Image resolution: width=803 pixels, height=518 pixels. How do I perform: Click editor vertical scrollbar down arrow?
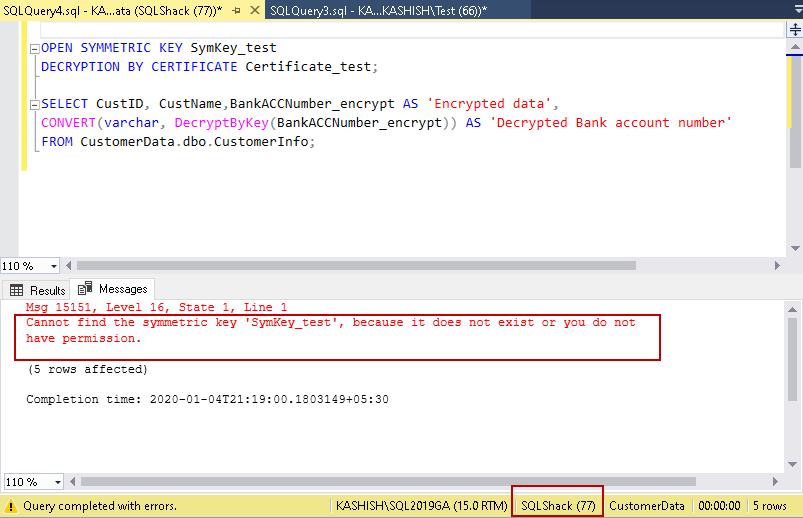795,248
